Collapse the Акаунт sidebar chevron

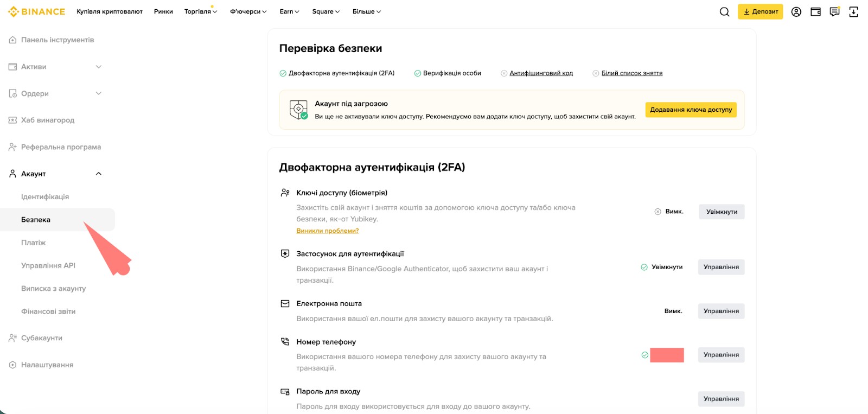click(99, 174)
